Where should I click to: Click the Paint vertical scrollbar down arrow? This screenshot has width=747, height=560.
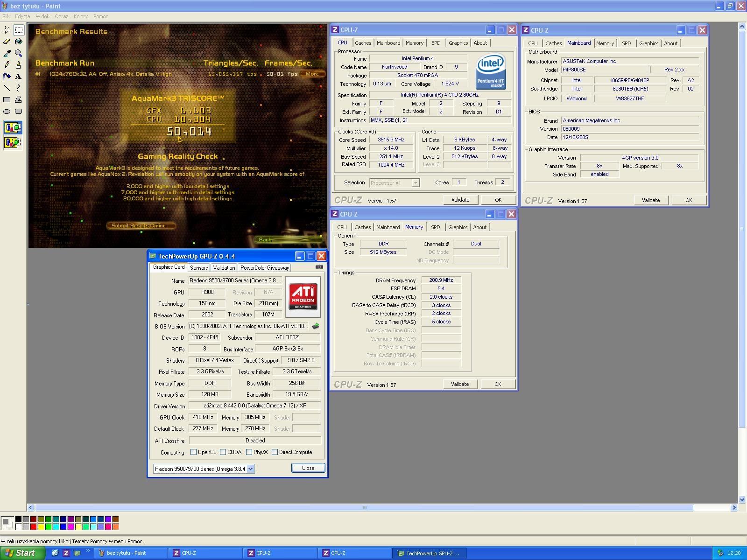742,500
